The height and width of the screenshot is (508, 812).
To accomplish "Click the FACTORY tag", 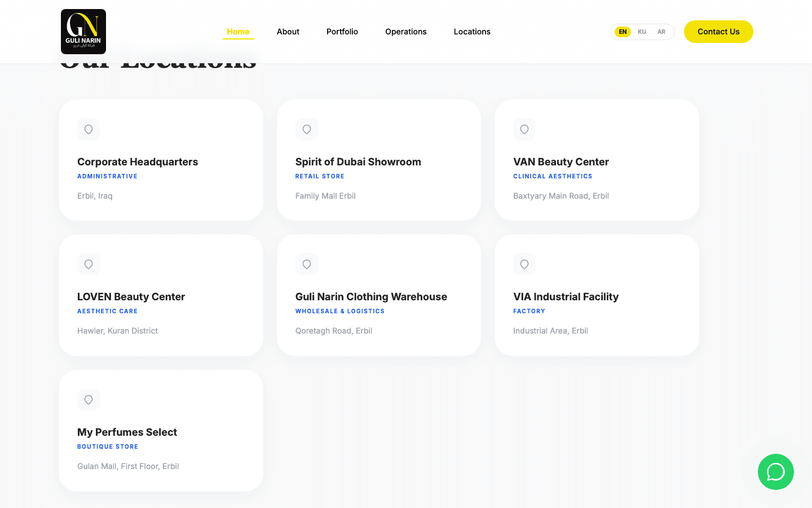I will coord(529,311).
